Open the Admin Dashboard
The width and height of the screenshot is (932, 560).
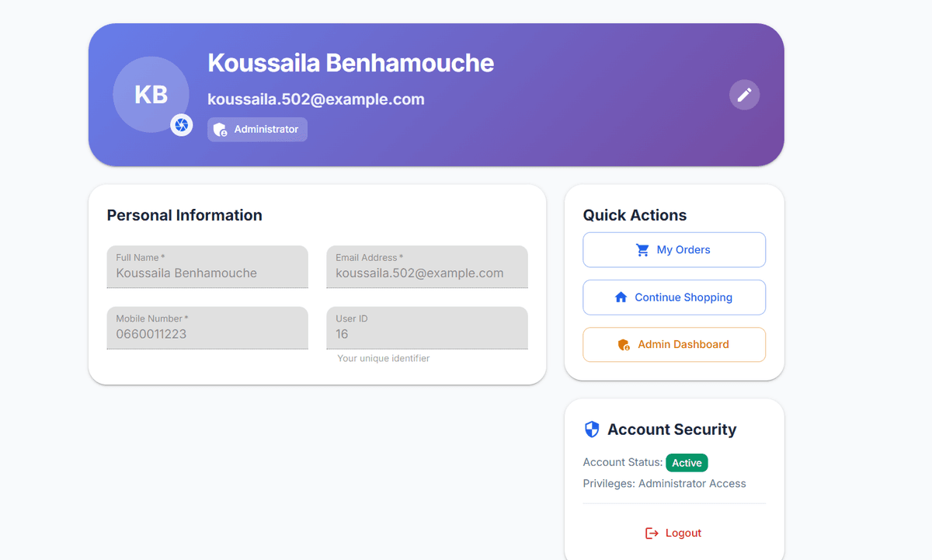tap(673, 344)
